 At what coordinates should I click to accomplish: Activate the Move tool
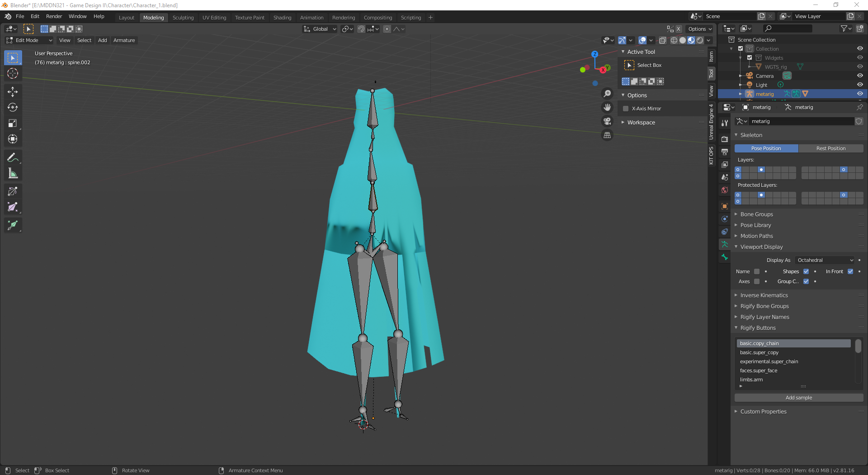tap(13, 92)
